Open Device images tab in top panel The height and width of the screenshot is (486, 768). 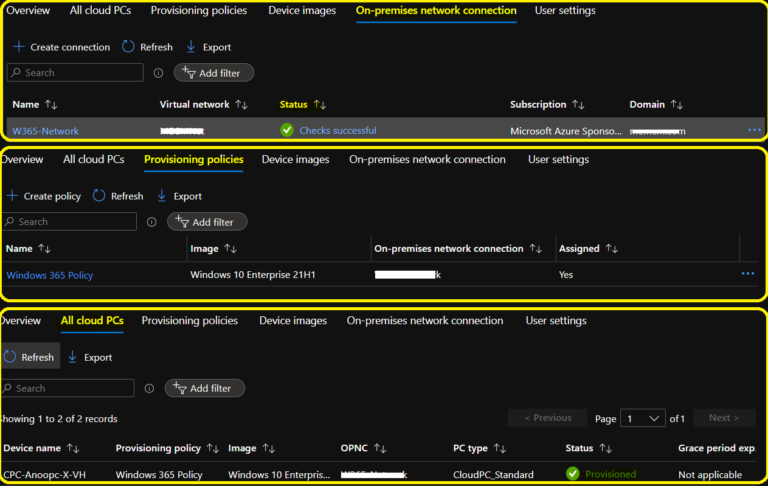pyautogui.click(x=302, y=10)
